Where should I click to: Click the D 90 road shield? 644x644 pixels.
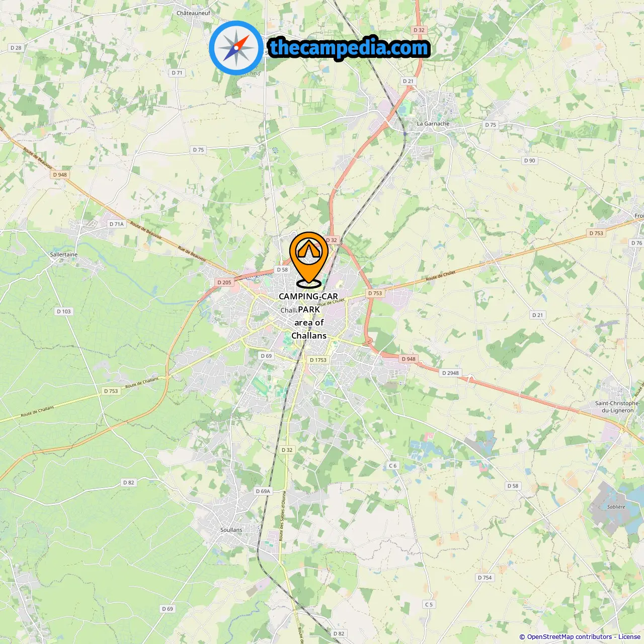[529, 160]
